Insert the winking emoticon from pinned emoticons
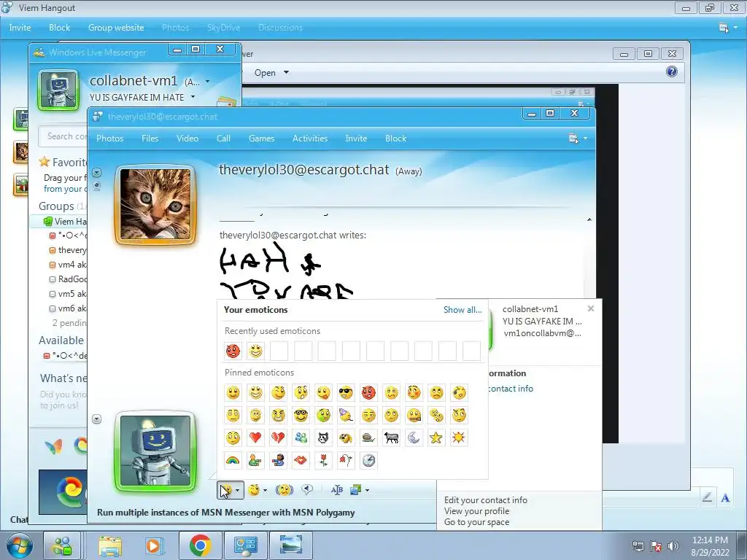This screenshot has height=560, width=747. (278, 393)
